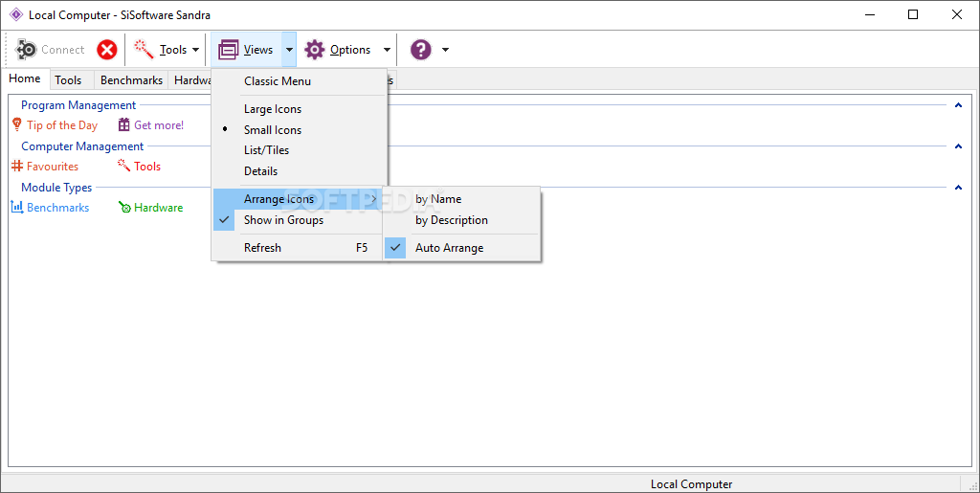The height and width of the screenshot is (493, 980).
Task: Click the Favourites hash icon
Action: coord(17,167)
